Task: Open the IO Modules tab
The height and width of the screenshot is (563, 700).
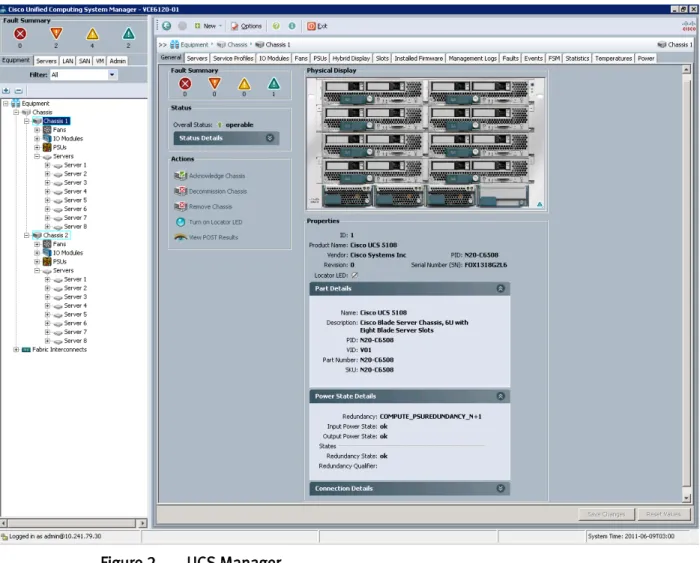Action: point(274,58)
